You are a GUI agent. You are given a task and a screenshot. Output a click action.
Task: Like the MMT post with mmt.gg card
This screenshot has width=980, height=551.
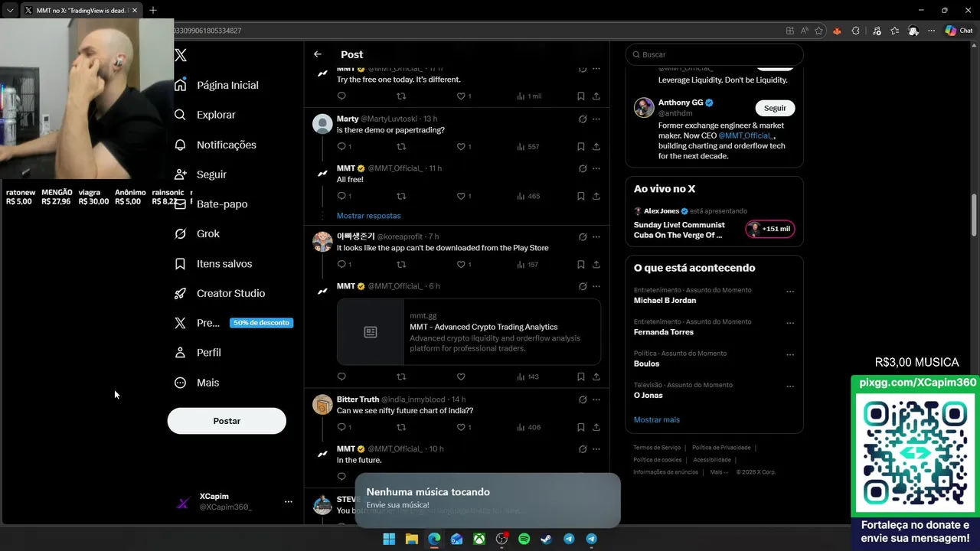tap(461, 377)
